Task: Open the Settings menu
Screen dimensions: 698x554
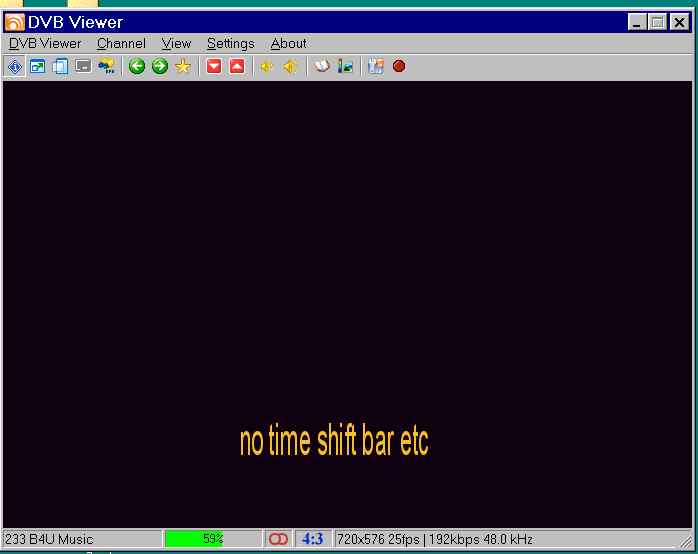Action: pyautogui.click(x=231, y=44)
